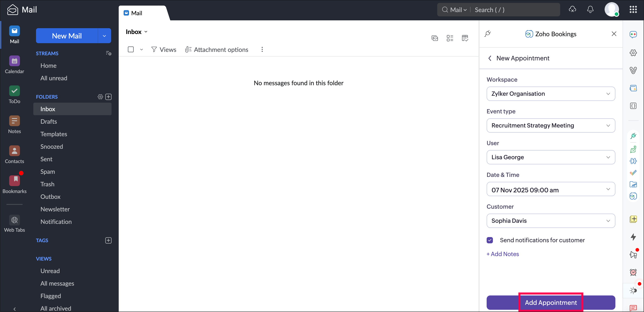This screenshot has width=644, height=312.
Task: Click the Add Appointment button
Action: (x=551, y=302)
